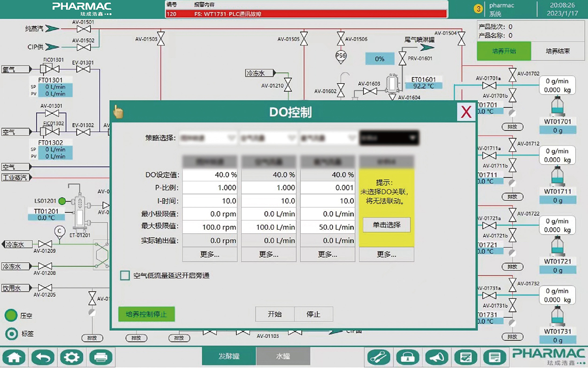Open the alarm horn icon
The height and width of the screenshot is (368, 588).
click(436, 357)
